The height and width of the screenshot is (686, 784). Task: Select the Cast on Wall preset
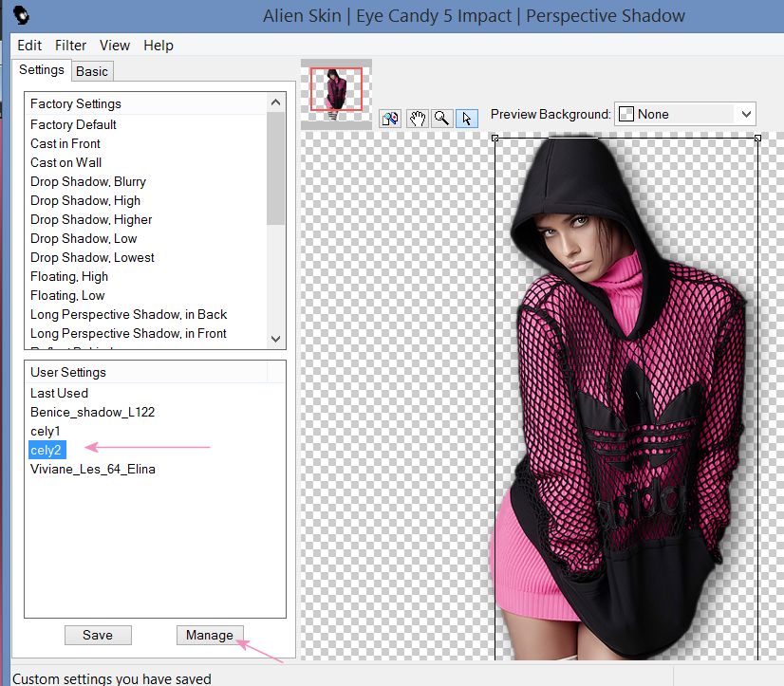tap(66, 162)
